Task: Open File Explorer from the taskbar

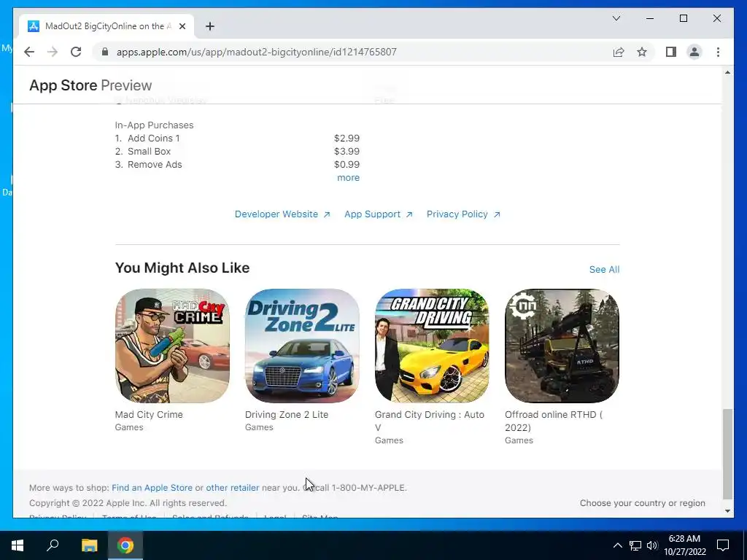Action: 89,545
